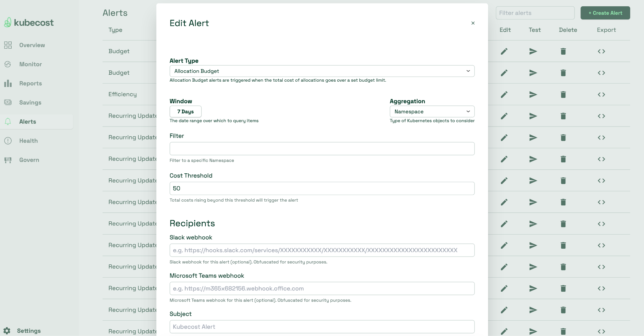
Task: Click the 7 Days window button
Action: point(186,111)
